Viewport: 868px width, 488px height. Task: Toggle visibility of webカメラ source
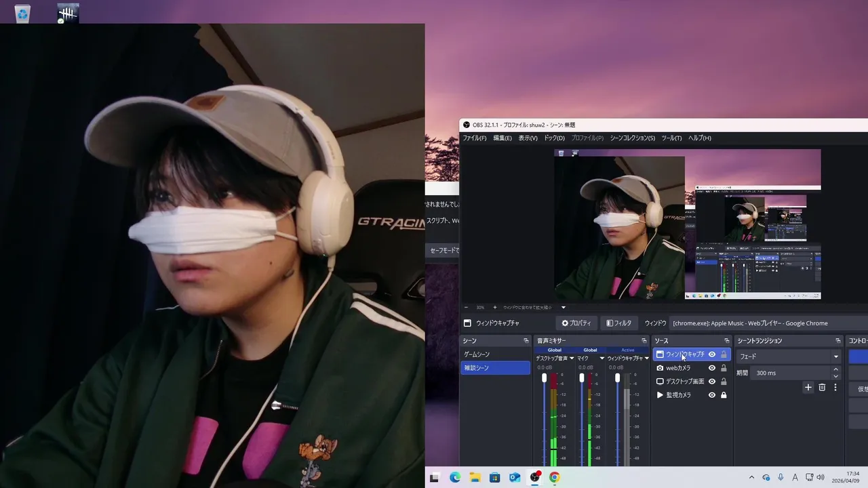712,368
